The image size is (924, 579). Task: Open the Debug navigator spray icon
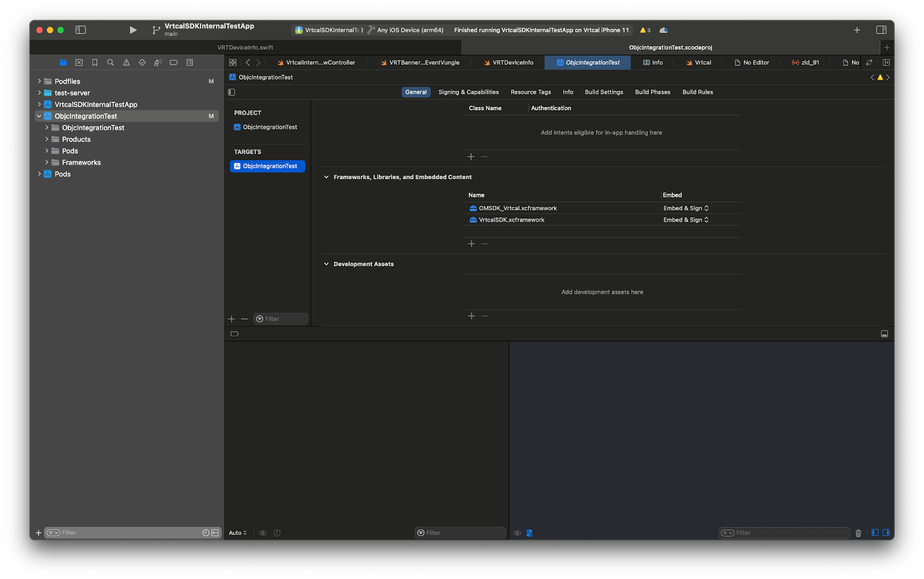coord(158,62)
